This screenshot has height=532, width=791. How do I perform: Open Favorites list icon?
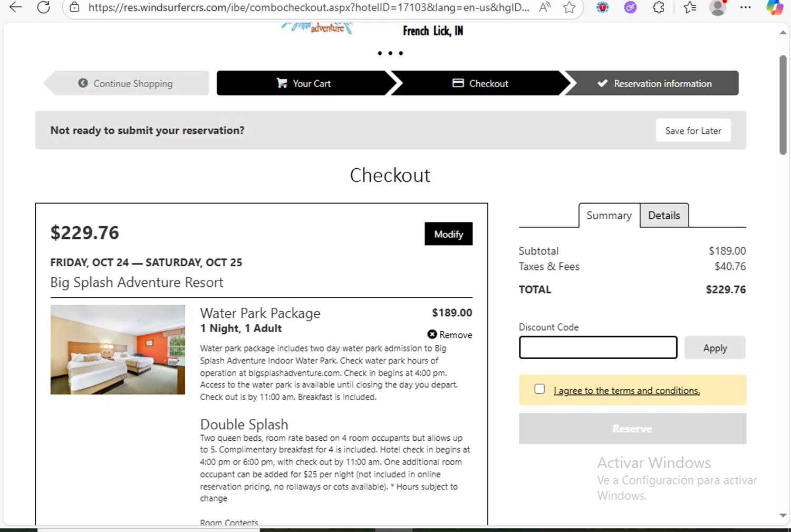click(690, 7)
